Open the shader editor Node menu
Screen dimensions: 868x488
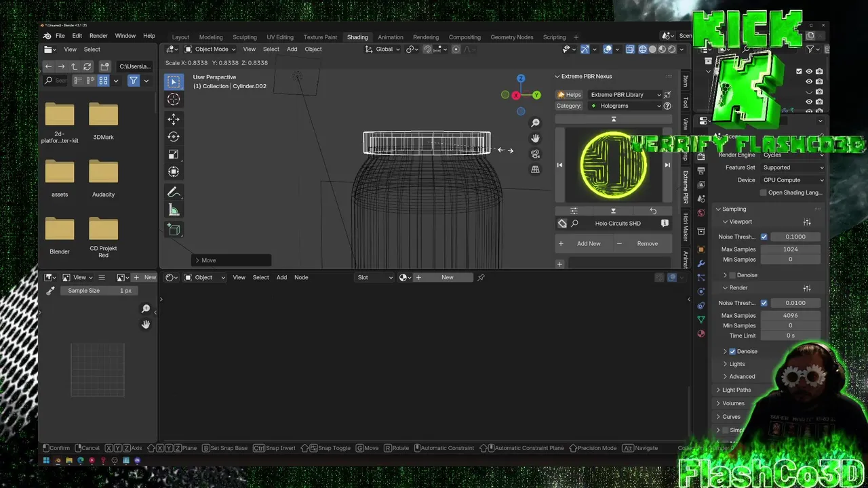(x=301, y=277)
